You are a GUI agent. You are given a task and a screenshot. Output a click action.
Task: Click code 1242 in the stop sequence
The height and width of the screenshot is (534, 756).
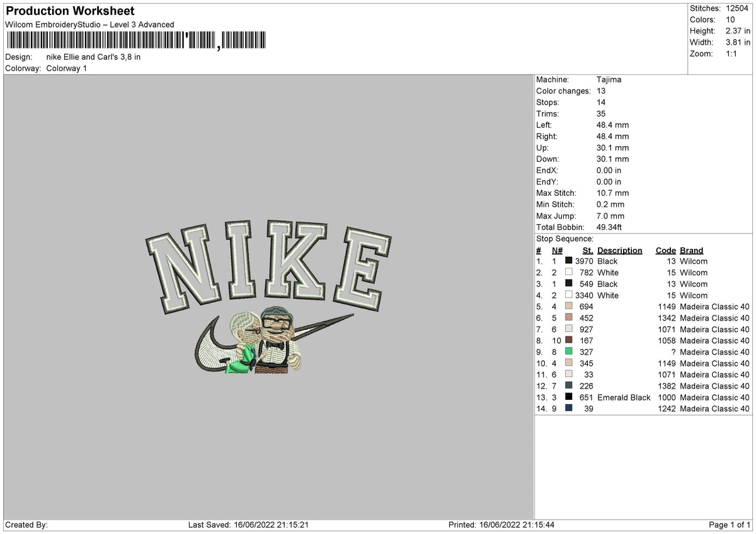666,409
